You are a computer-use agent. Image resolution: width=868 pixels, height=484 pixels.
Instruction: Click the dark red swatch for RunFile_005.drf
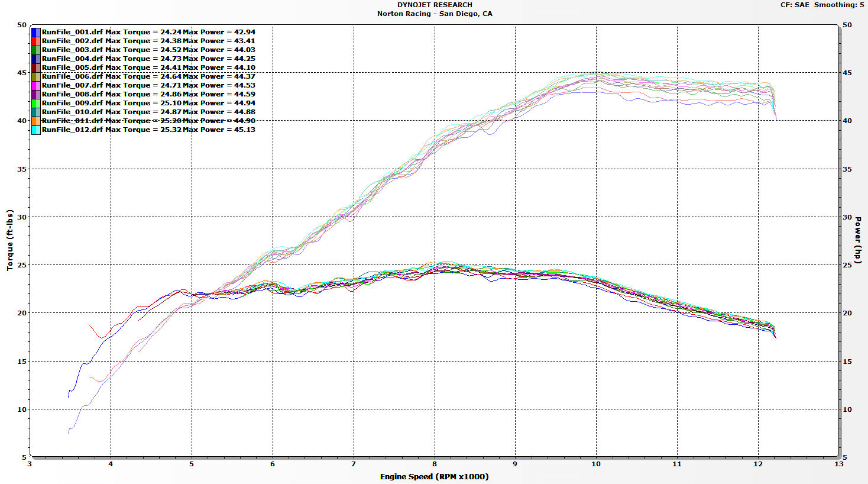coord(36,68)
